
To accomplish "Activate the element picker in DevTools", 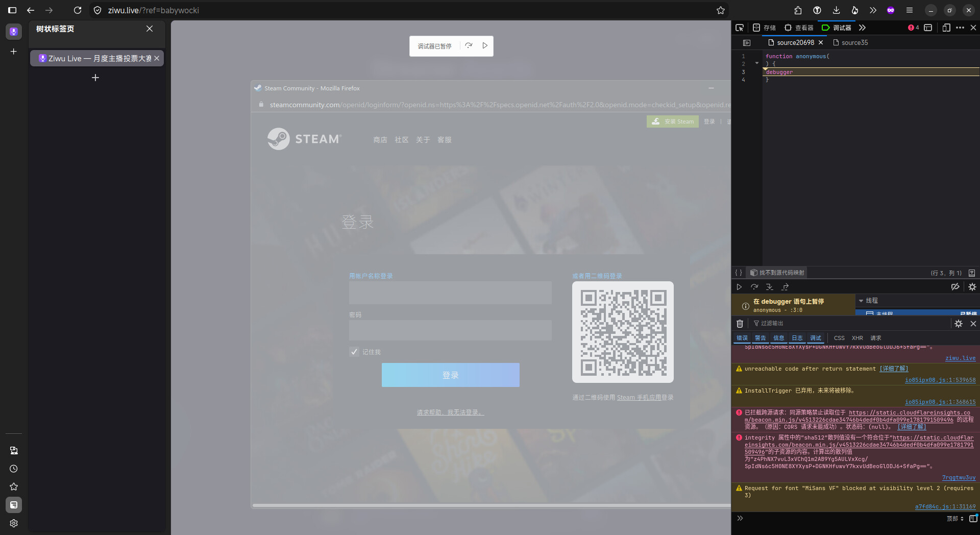I will [740, 28].
